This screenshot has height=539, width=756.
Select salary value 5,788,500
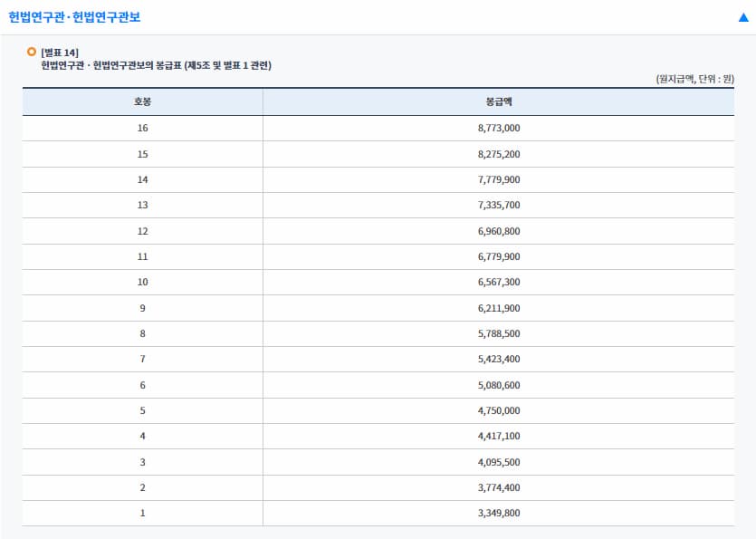point(499,334)
